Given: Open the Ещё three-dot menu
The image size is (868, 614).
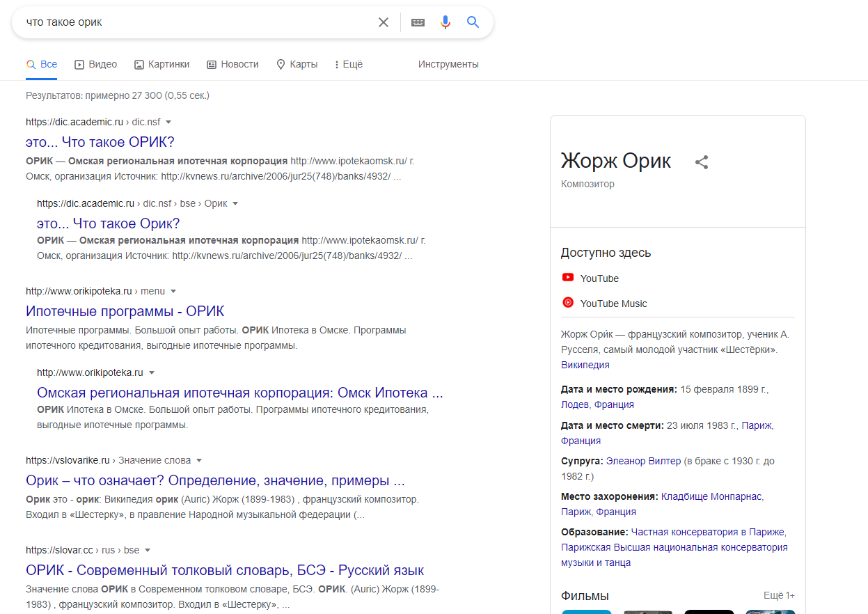Looking at the screenshot, I should 348,64.
